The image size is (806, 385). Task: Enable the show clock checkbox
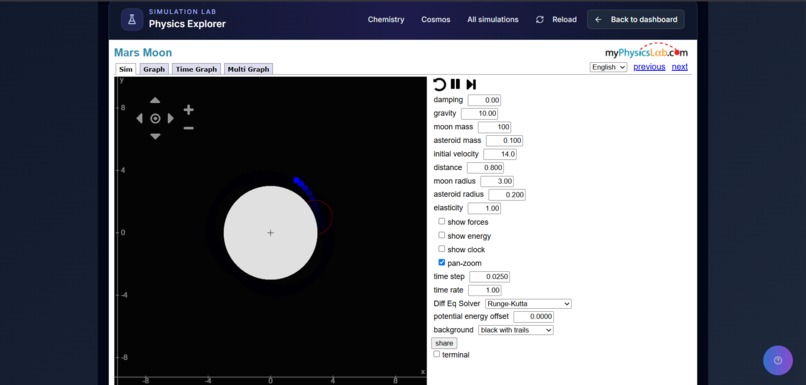442,249
